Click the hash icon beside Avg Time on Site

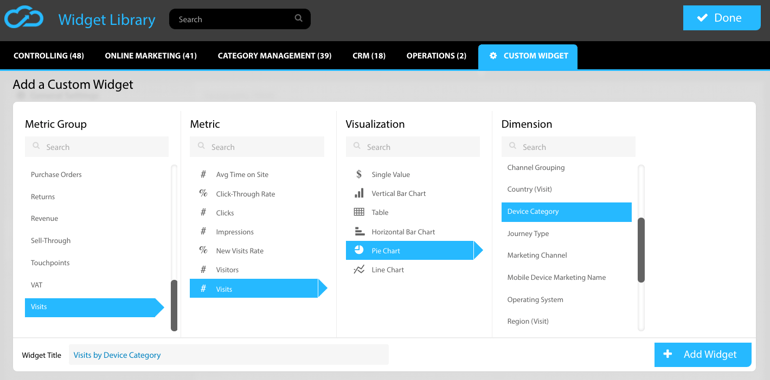(203, 174)
